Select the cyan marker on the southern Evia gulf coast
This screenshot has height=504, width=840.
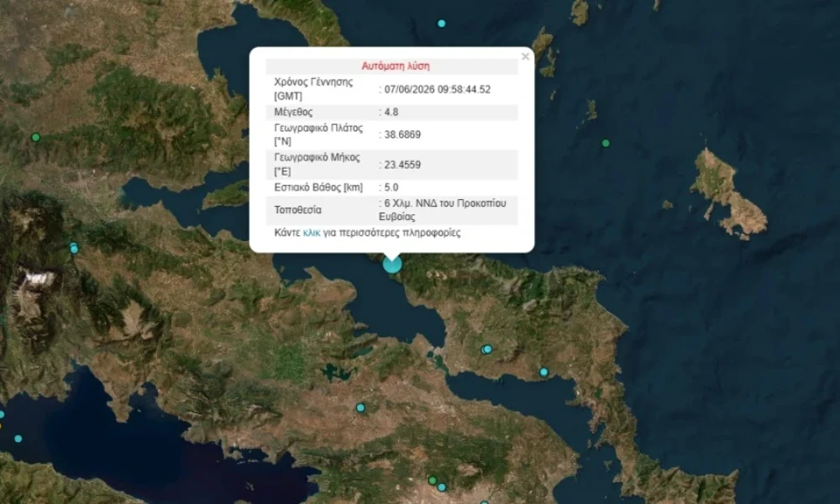click(x=543, y=372)
